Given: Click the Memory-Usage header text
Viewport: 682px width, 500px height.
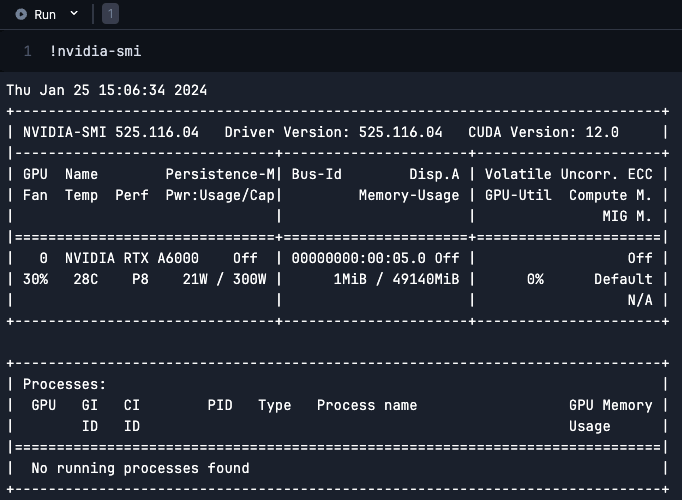Looking at the screenshot, I should (x=409, y=195).
